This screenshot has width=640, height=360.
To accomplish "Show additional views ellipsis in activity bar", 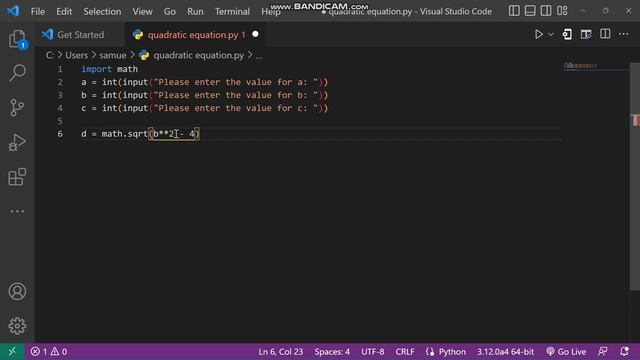I will (17, 211).
